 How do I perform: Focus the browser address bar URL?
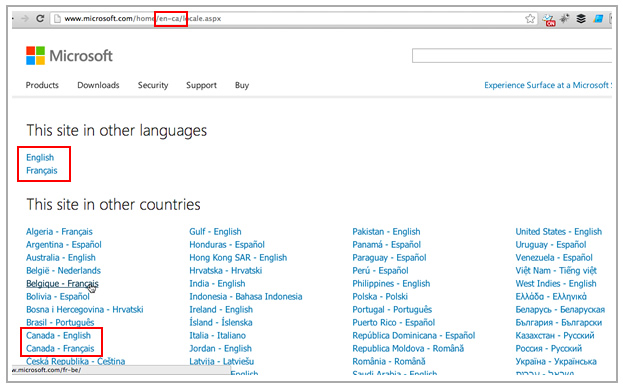[143, 18]
